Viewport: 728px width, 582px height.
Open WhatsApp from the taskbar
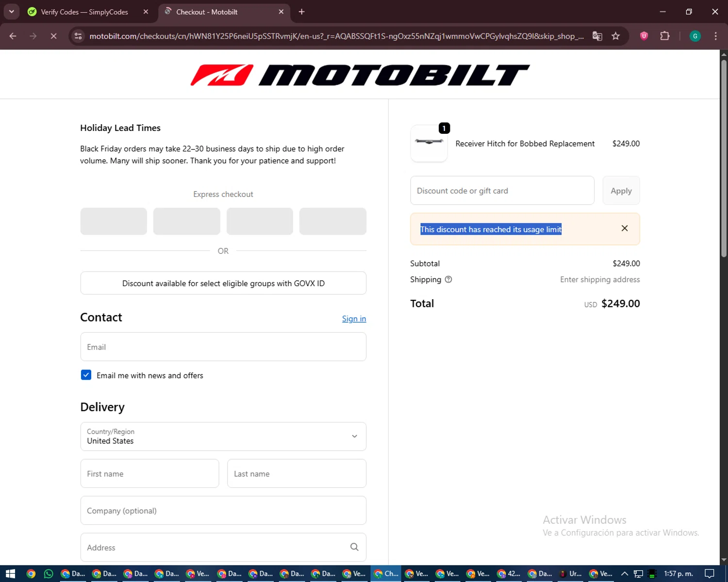tap(49, 574)
